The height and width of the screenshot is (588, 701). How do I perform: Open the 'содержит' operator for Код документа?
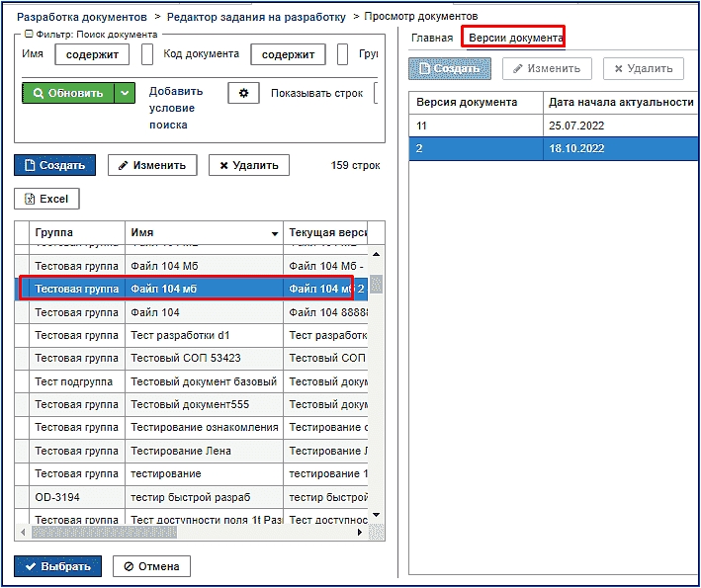[288, 54]
